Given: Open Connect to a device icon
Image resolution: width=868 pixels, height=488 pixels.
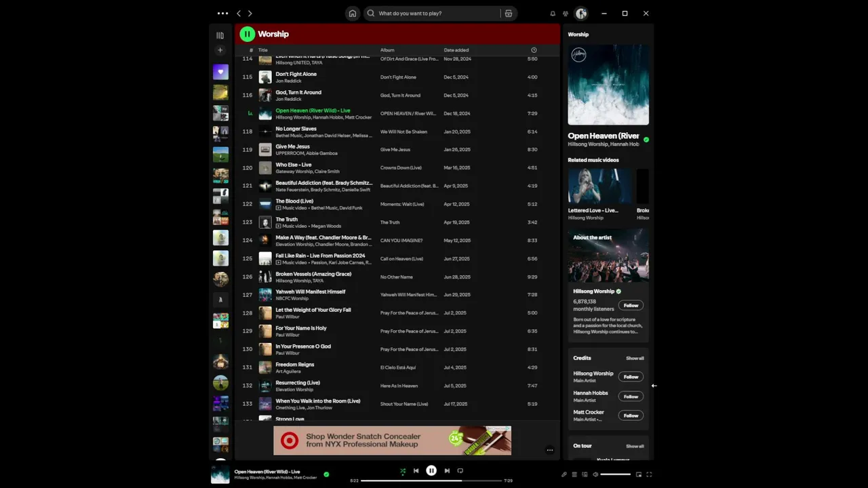Looking at the screenshot, I should click(x=585, y=474).
